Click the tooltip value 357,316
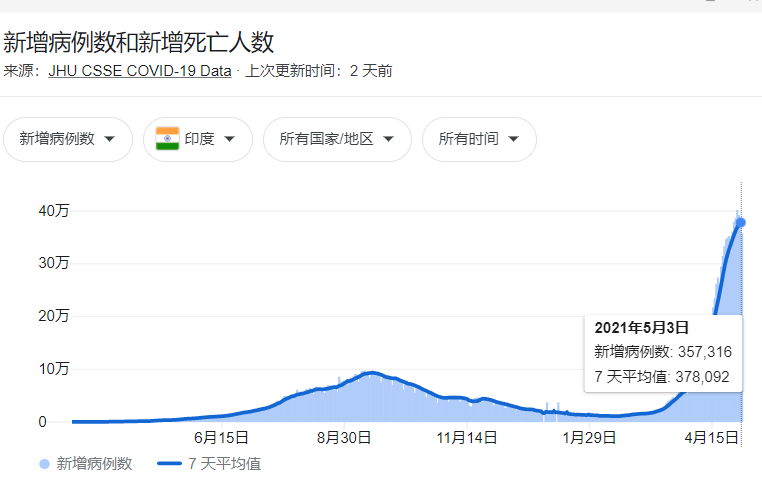The image size is (762, 478). click(705, 352)
